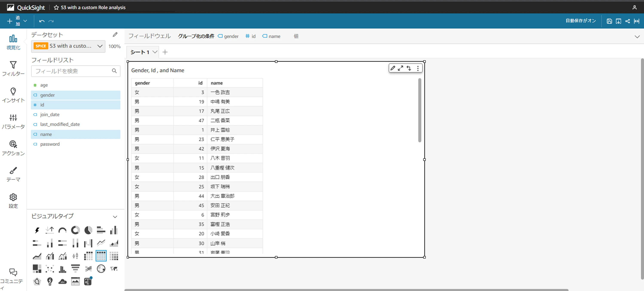Screen dimensions: 644x291
Task: Open the Parameters pane
Action: (x=13, y=122)
